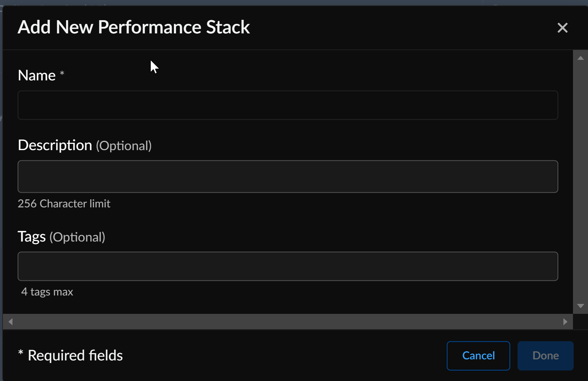
Task: Click the horizontal scrollbar right arrow
Action: point(565,322)
